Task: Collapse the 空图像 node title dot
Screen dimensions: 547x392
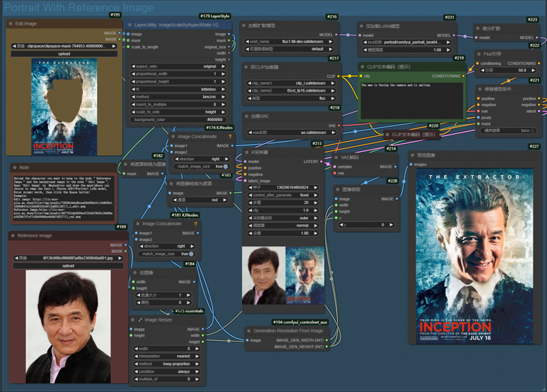Action: click(x=135, y=272)
